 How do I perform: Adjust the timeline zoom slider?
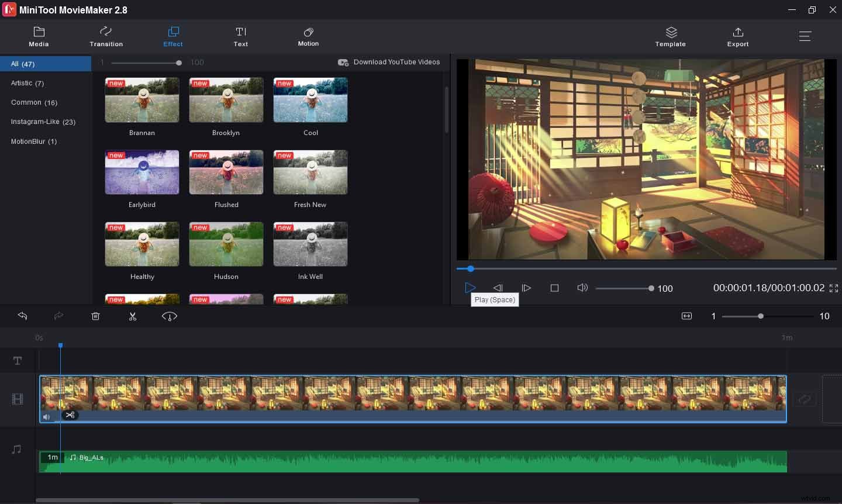coord(760,316)
